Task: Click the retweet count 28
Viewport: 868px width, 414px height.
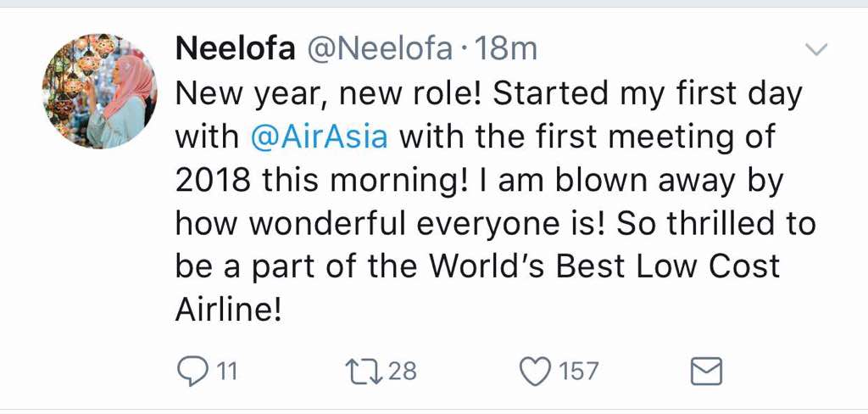Action: click(x=402, y=372)
